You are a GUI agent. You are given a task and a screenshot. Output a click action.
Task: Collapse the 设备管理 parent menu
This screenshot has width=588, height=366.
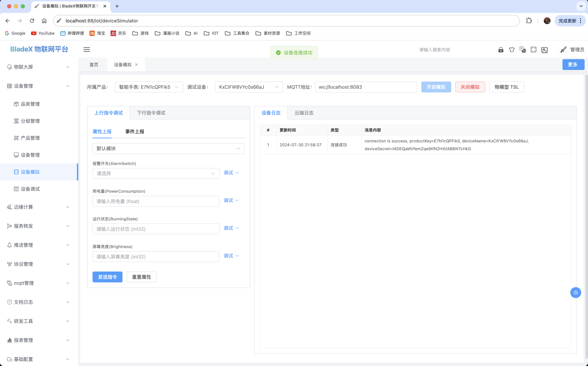39,86
